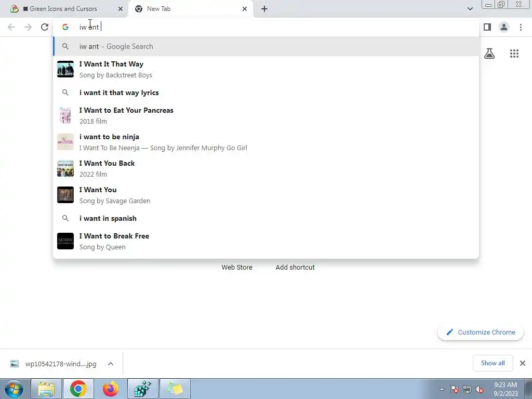
Task: Click the Action Center flag icon
Action: pyautogui.click(x=455, y=389)
